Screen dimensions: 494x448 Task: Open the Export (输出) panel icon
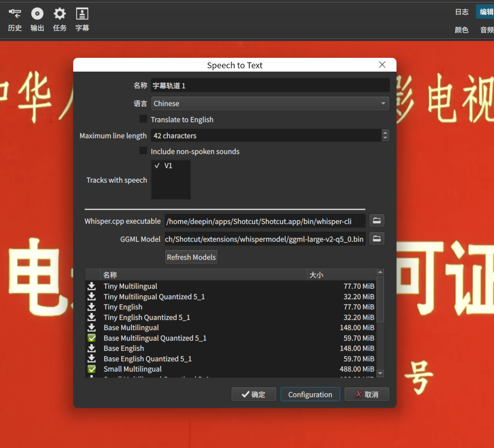pyautogui.click(x=37, y=20)
